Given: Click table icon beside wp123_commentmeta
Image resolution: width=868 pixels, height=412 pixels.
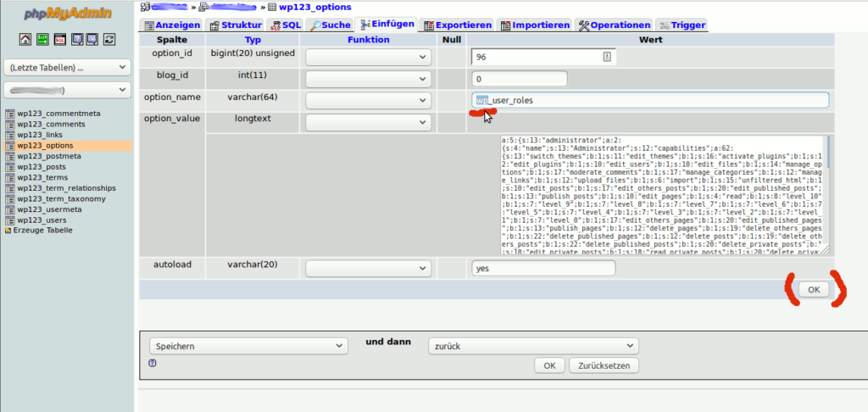Looking at the screenshot, I should (x=9, y=114).
